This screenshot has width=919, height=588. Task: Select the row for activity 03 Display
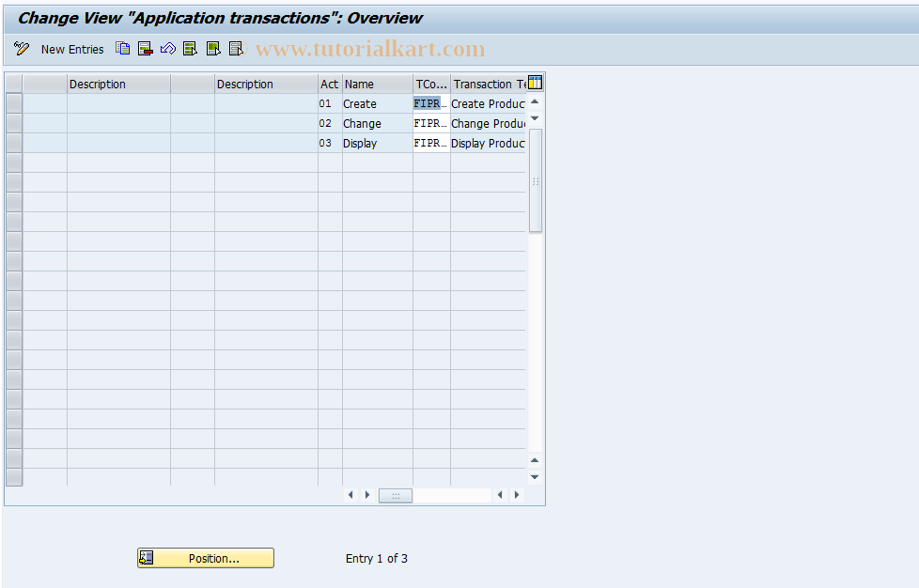[x=13, y=143]
